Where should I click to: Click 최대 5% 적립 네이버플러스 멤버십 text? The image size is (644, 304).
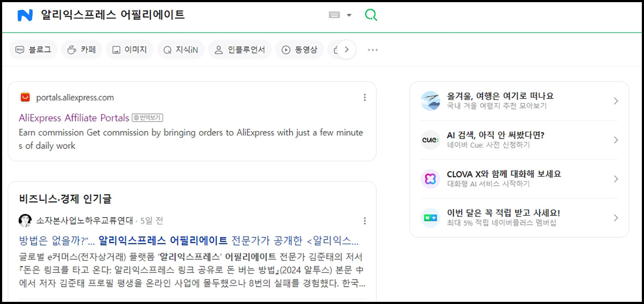click(x=501, y=223)
